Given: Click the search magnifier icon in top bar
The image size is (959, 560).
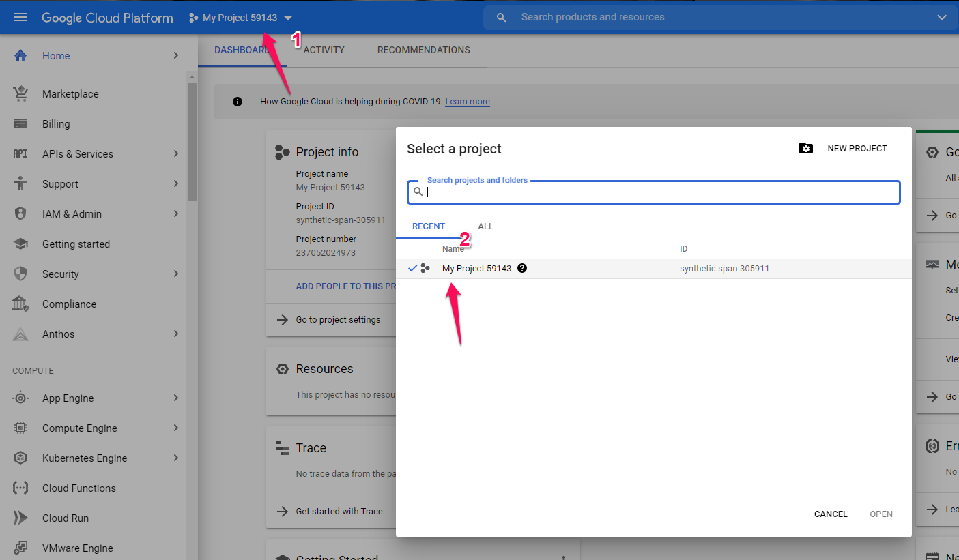Looking at the screenshot, I should [x=502, y=18].
